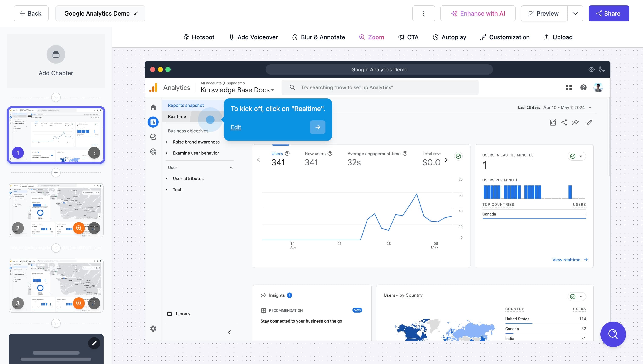Open the Knowledge Base Docs property selector
Screen dimensions: 643x364
237,90
